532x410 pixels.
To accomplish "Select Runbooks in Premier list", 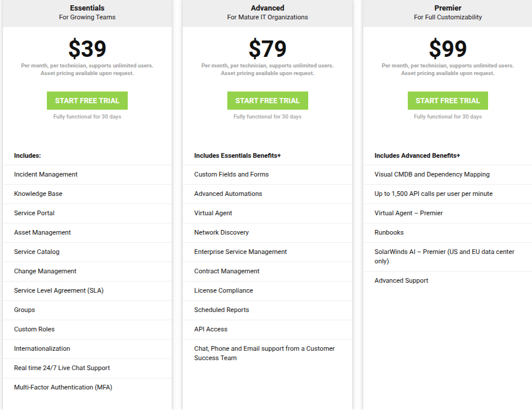I will point(389,232).
